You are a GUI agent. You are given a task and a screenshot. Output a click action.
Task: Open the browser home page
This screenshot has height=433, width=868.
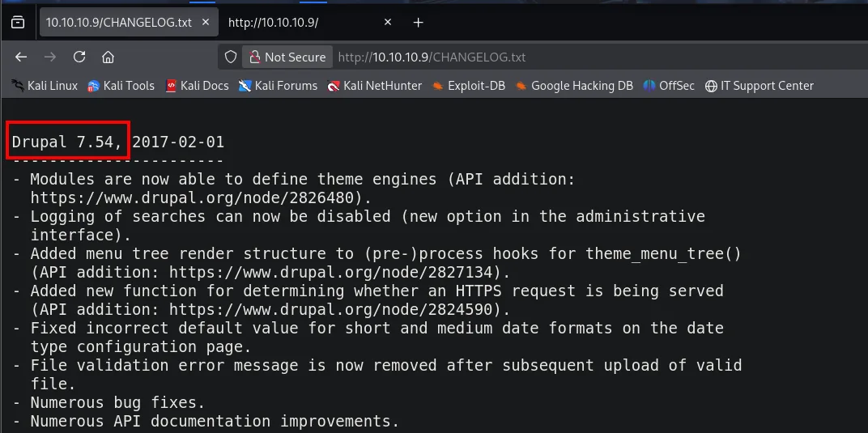108,57
